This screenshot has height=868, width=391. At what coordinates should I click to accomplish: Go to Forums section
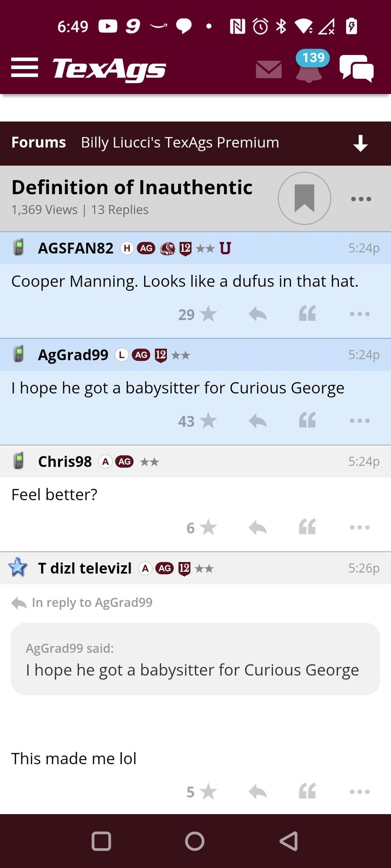click(x=39, y=143)
